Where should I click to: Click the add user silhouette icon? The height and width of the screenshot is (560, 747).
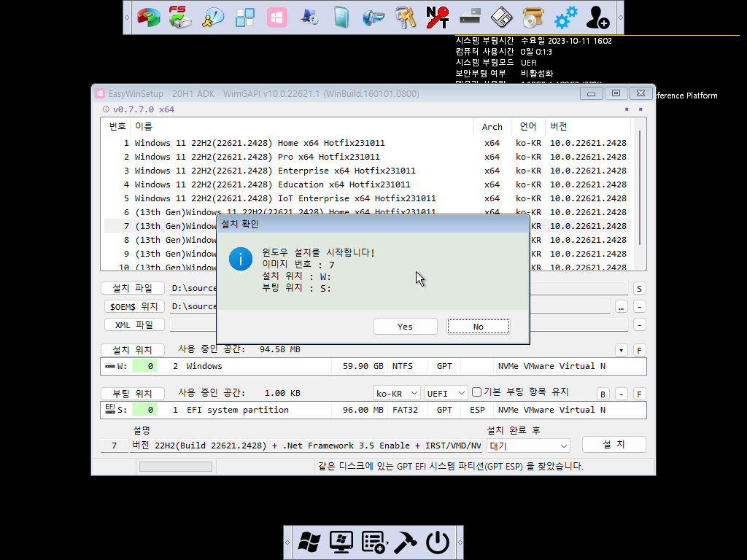pyautogui.click(x=597, y=17)
